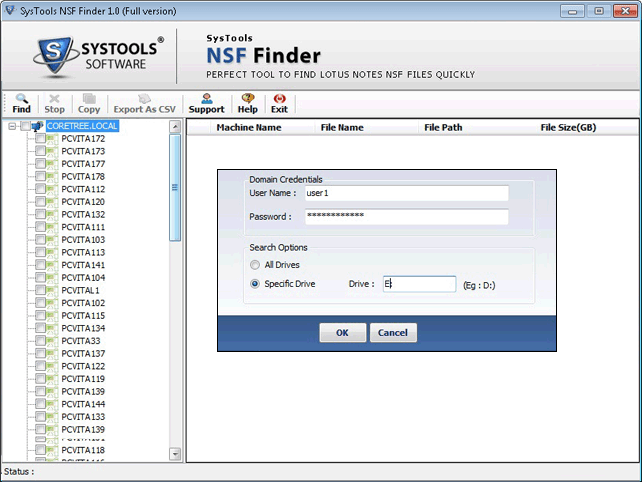
Task: Sort by File Size(GB) column header
Action: tap(568, 128)
